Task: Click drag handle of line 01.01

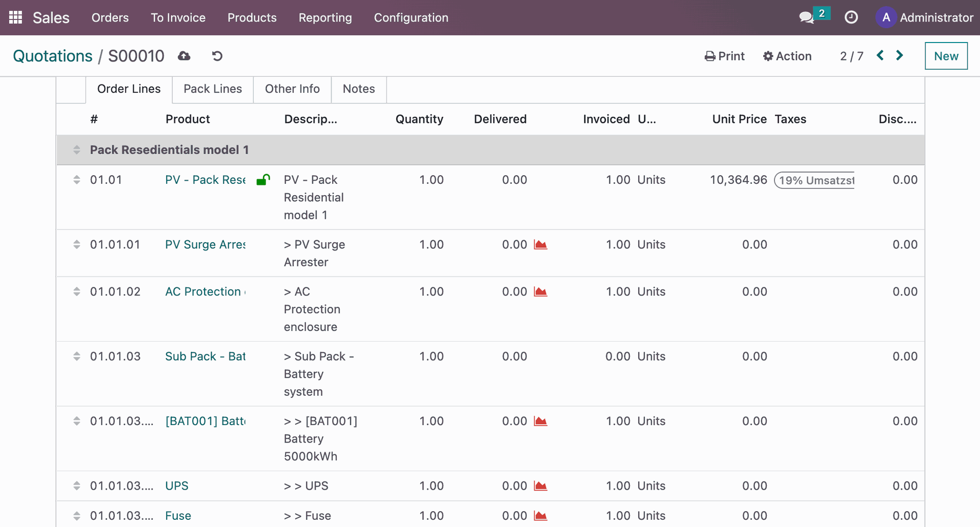Action: [x=77, y=180]
